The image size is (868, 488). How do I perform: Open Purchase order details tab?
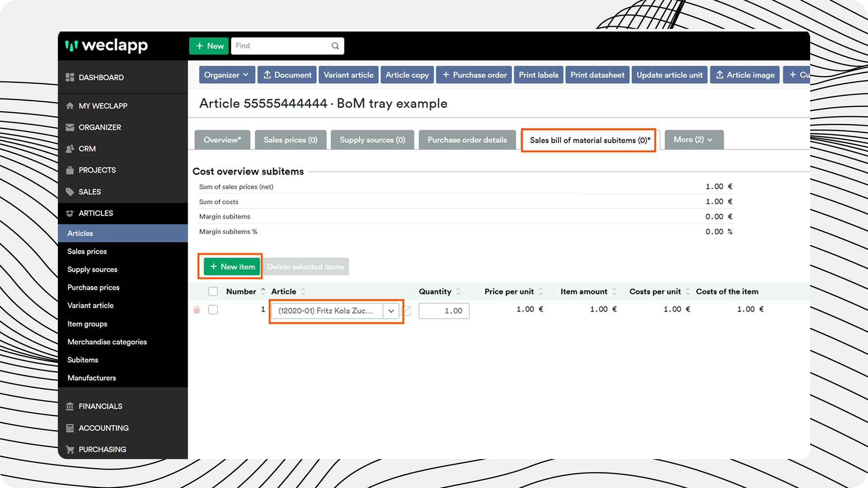click(x=467, y=140)
